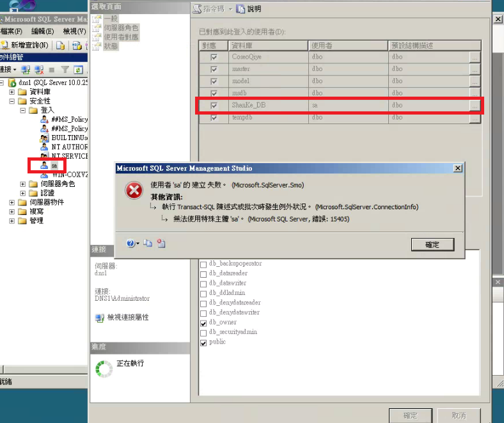504x423 pixels.
Task: Click 取消 in login properties window
Action: [459, 415]
